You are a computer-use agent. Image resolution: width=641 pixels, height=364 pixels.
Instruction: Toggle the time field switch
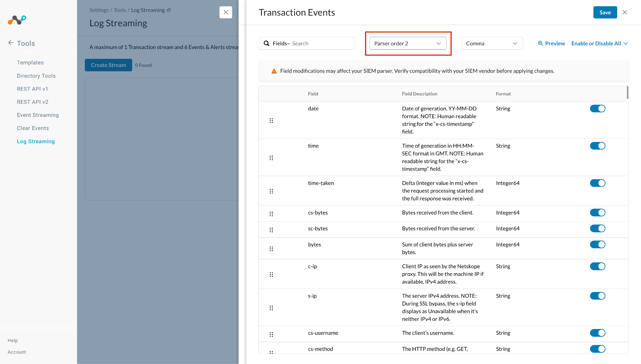597,146
